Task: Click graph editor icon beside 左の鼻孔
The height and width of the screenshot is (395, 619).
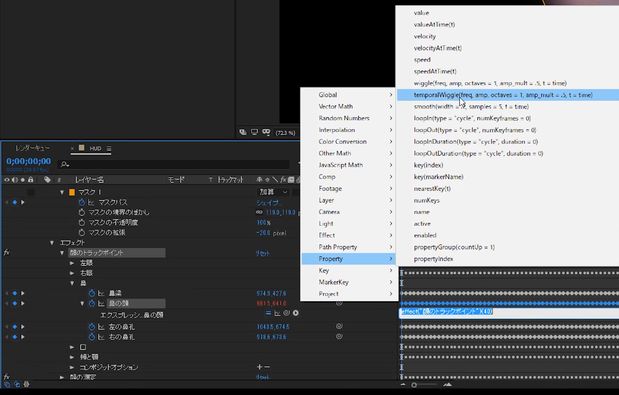Action: pos(101,327)
